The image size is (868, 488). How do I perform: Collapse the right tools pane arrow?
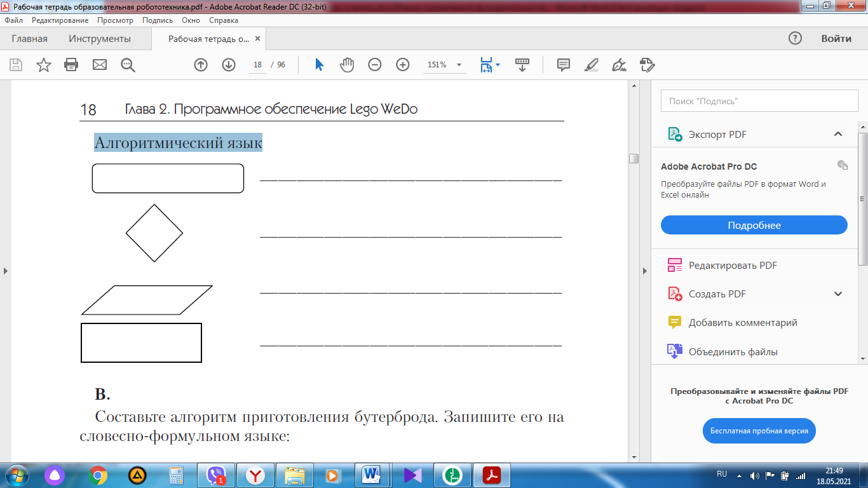coord(645,271)
